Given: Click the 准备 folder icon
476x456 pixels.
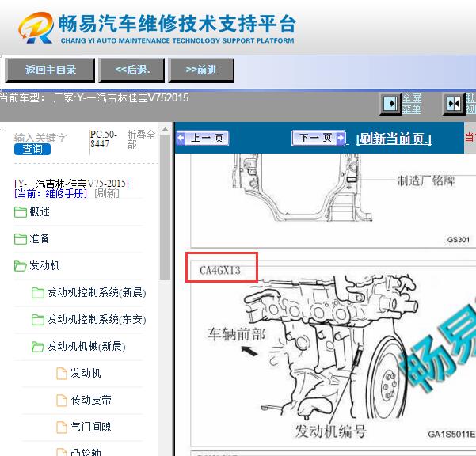Looking at the screenshot, I should pyautogui.click(x=21, y=239).
